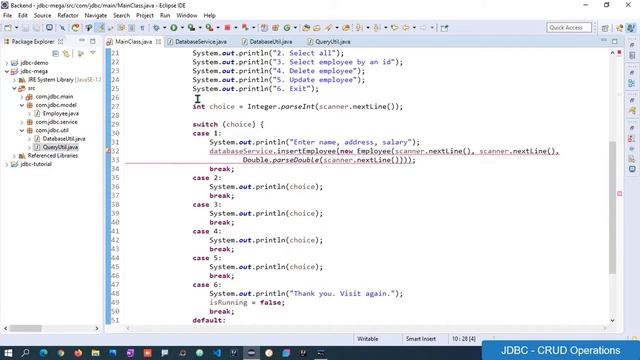Open Visual Studio Code from taskbar
The height and width of the screenshot is (360, 640).
(x=217, y=353)
